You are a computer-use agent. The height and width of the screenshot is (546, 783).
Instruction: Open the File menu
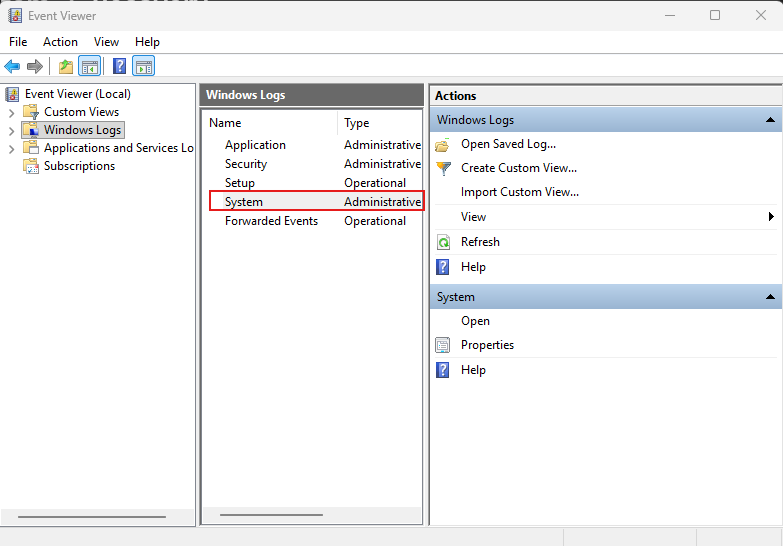pyautogui.click(x=18, y=42)
